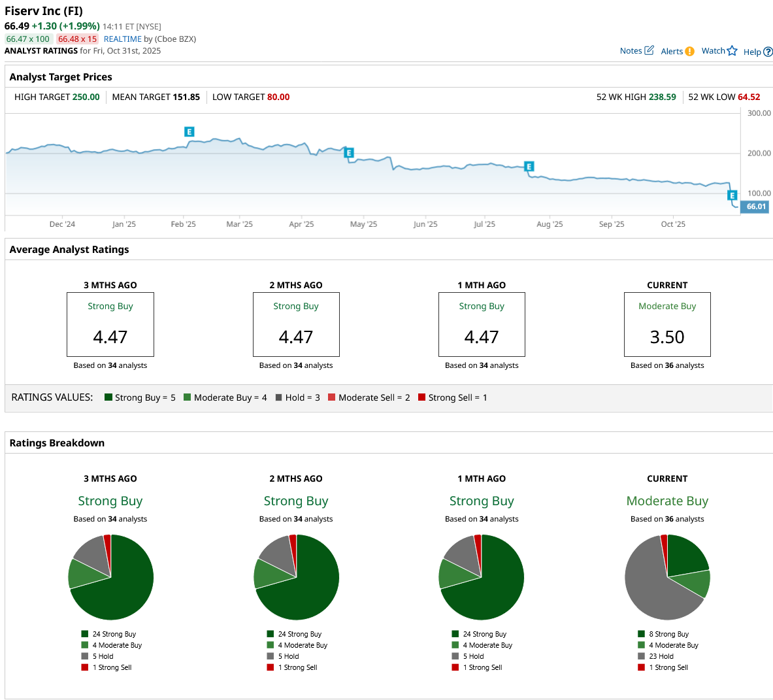
Task: Click the 52 WK HIGH 238.59 value
Action: pos(662,97)
